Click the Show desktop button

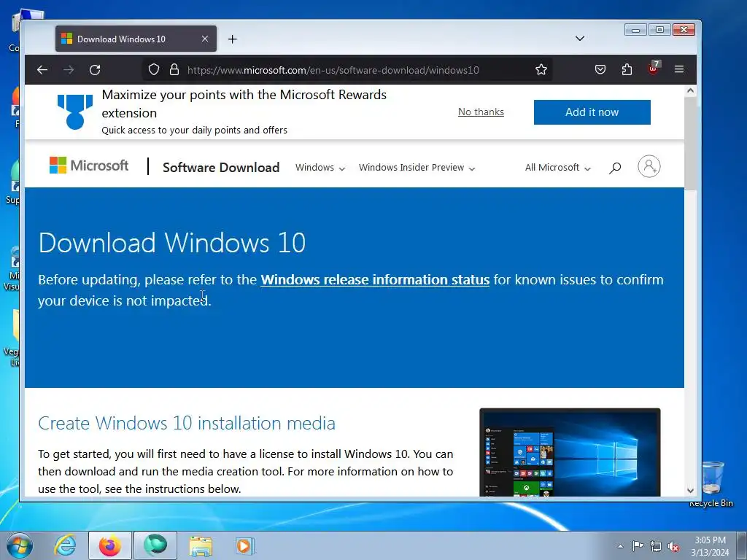click(x=742, y=545)
